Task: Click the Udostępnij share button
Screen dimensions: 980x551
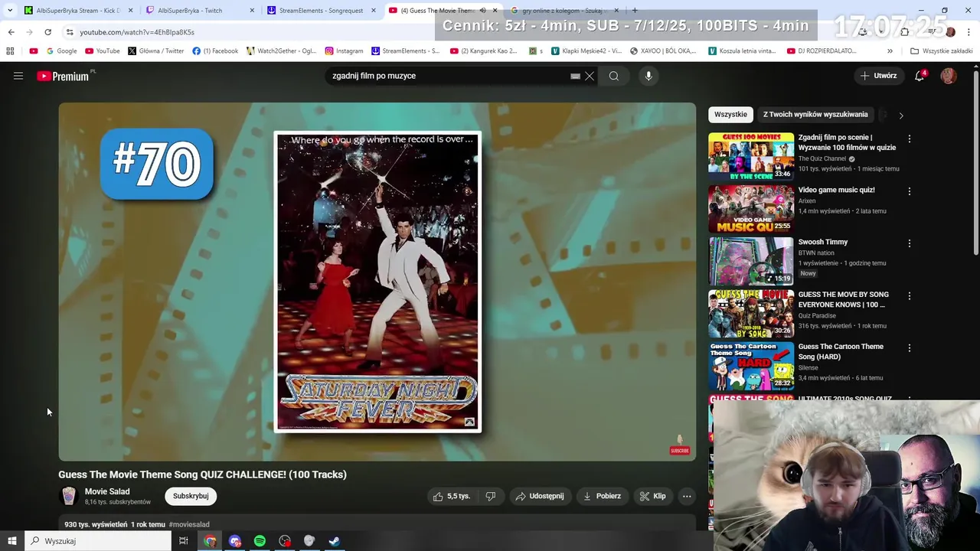Action: pos(540,496)
